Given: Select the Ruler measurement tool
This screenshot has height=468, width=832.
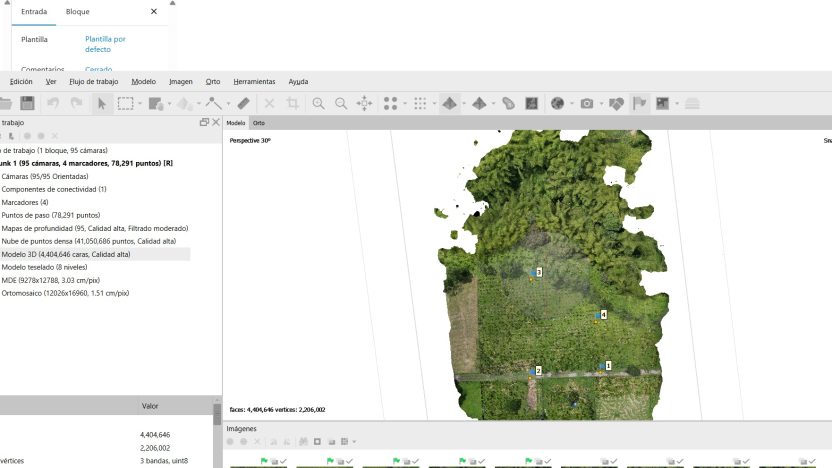Looking at the screenshot, I should pos(244,103).
